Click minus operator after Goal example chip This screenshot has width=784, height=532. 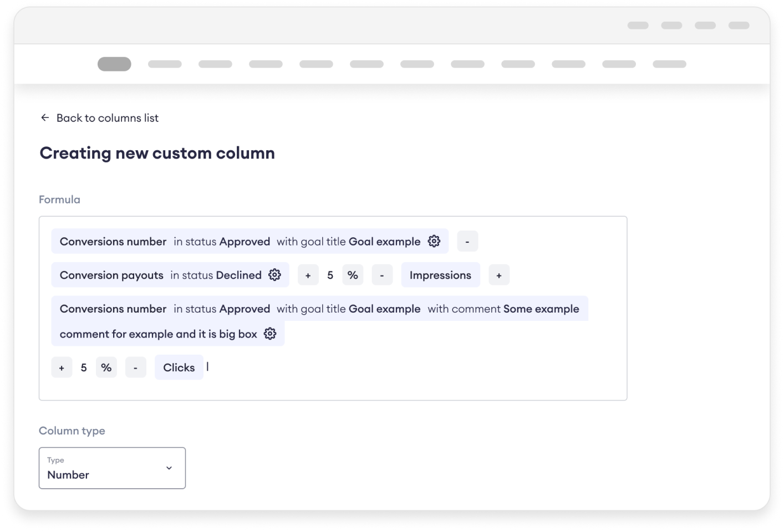(x=467, y=242)
